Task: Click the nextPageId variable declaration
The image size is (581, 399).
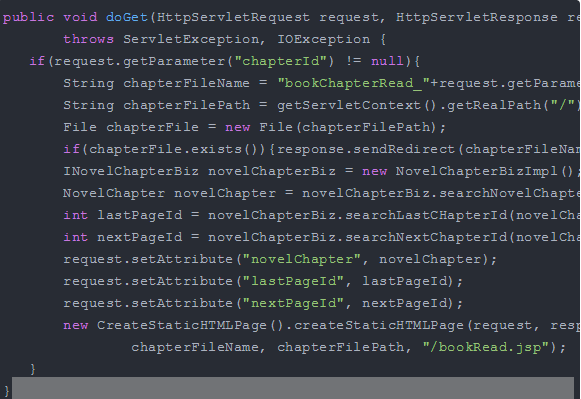Action: (140, 237)
